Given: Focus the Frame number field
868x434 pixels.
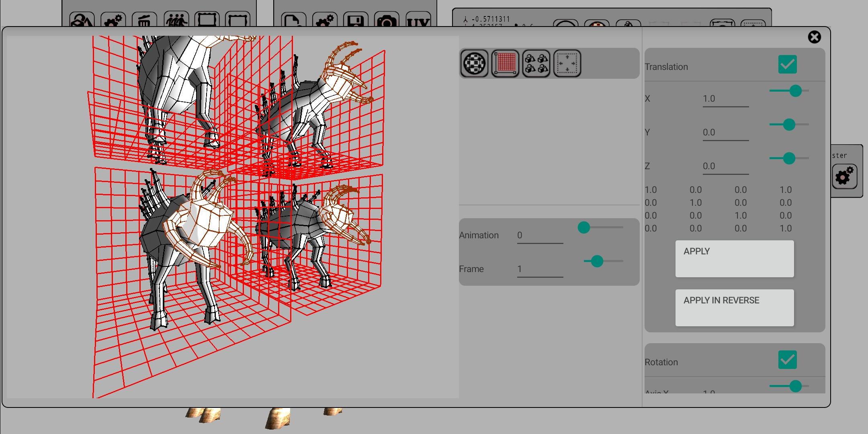Looking at the screenshot, I should (x=540, y=269).
